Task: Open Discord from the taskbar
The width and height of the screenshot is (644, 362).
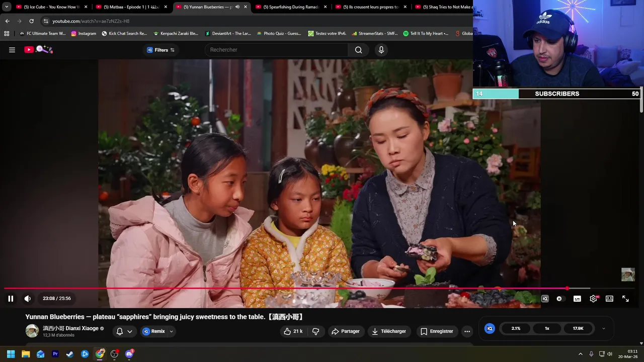Action: coord(129,354)
